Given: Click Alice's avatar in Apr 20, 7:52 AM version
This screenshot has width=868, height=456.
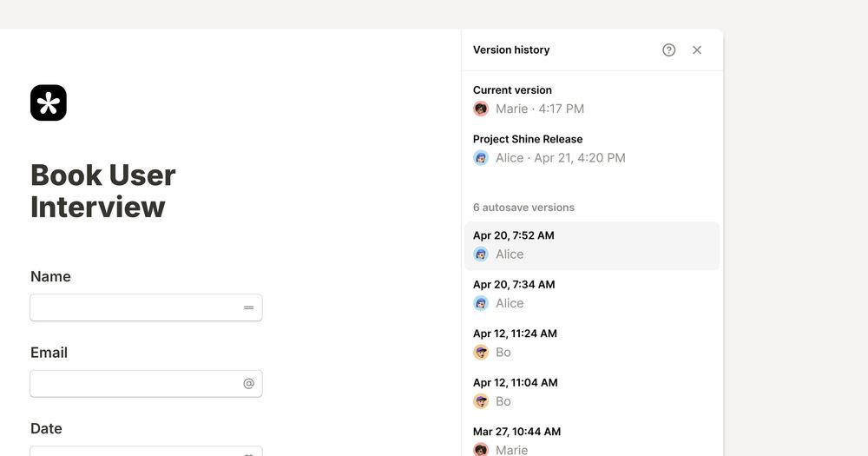Looking at the screenshot, I should (x=481, y=254).
